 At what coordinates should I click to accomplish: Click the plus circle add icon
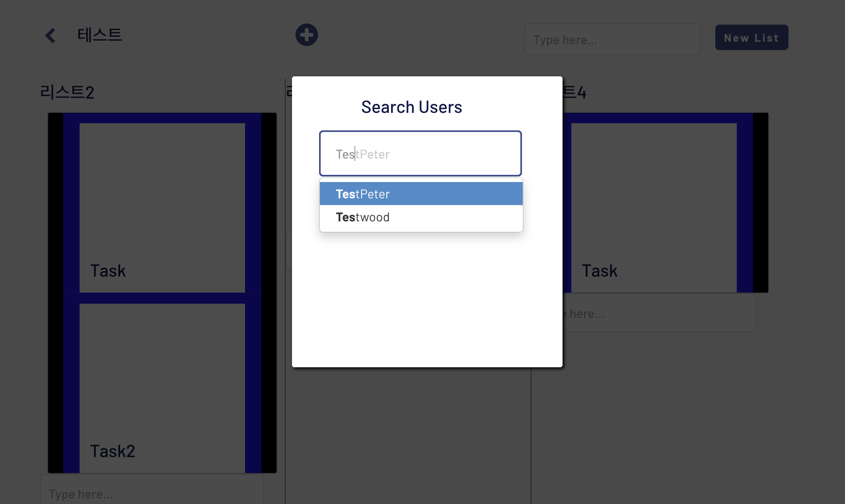[x=306, y=35]
